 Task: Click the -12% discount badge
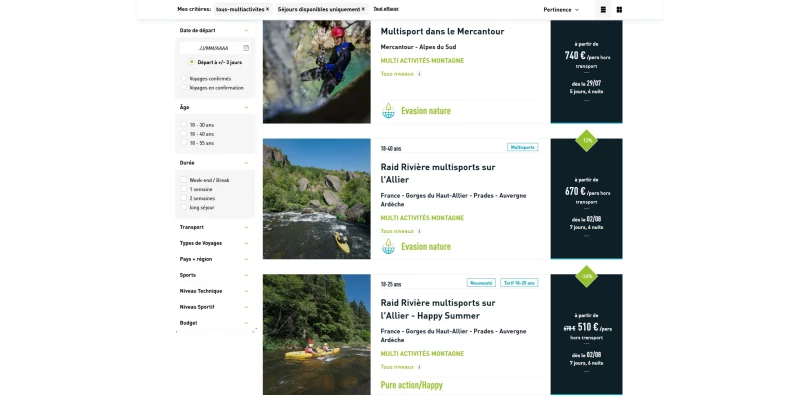point(586,140)
